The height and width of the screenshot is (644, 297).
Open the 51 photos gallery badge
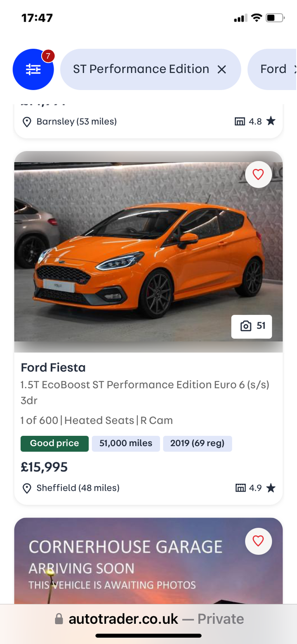(252, 326)
